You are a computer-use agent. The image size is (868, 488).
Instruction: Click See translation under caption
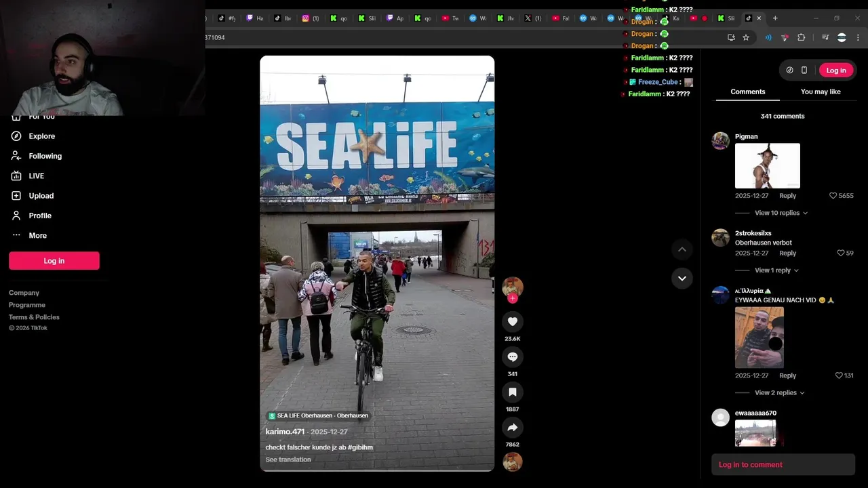tap(288, 460)
